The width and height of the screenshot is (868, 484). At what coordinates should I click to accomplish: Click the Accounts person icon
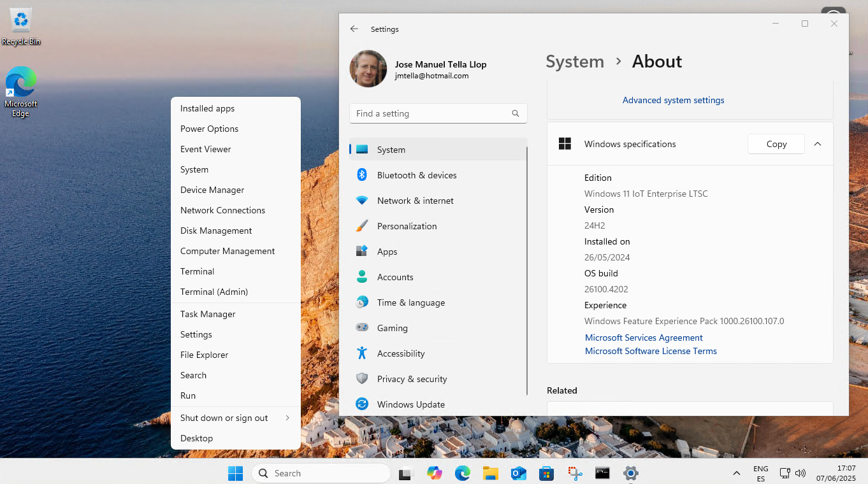point(361,277)
